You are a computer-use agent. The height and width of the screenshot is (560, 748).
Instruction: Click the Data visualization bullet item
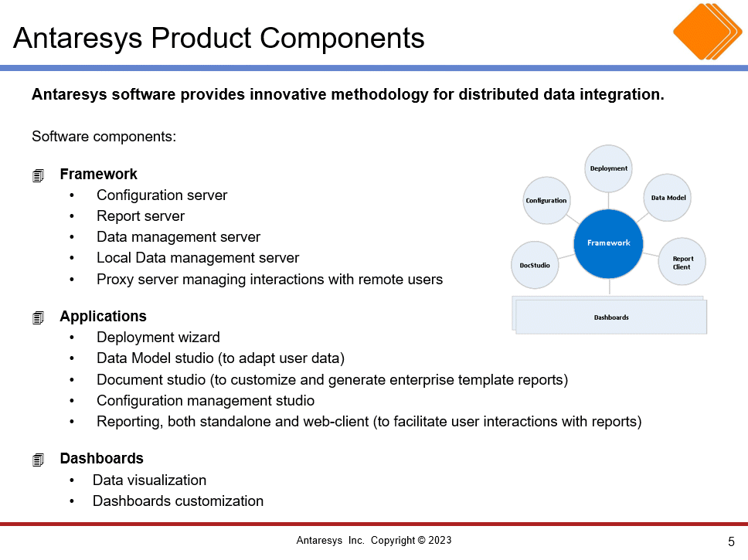(149, 480)
